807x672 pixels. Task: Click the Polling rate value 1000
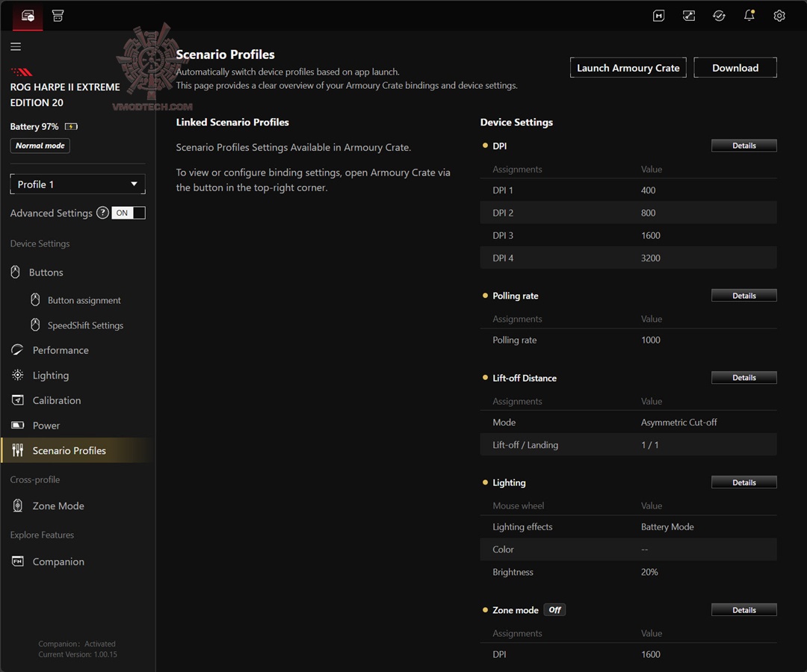(651, 340)
